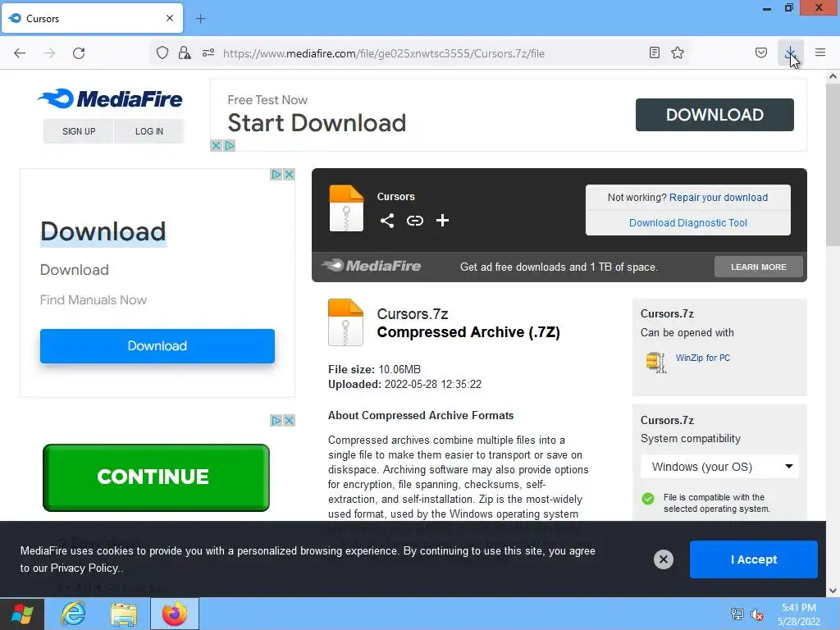Open the Windows Start menu
The height and width of the screenshot is (630, 840).
[22, 614]
